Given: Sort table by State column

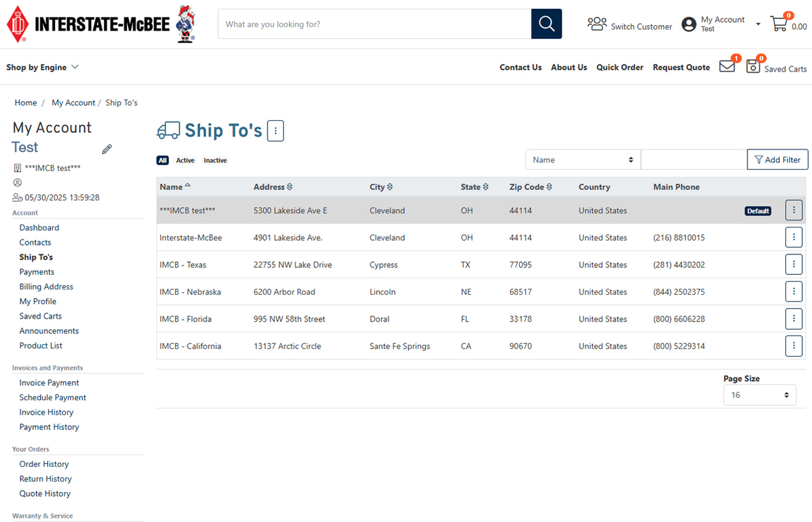Looking at the screenshot, I should coord(474,187).
